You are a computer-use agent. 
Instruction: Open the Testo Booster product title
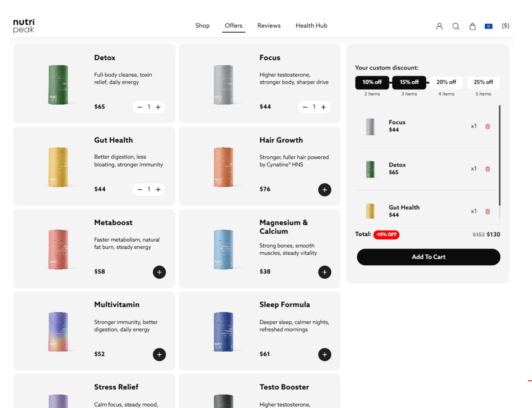(284, 387)
